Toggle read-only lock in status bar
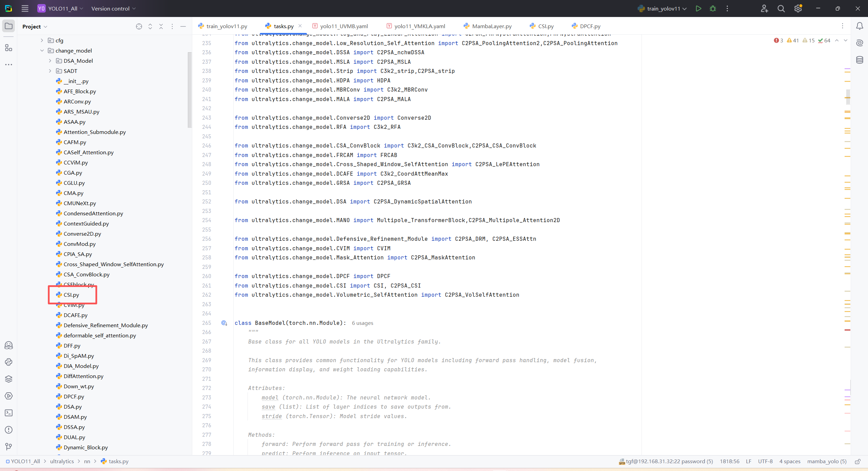 [x=857, y=462]
